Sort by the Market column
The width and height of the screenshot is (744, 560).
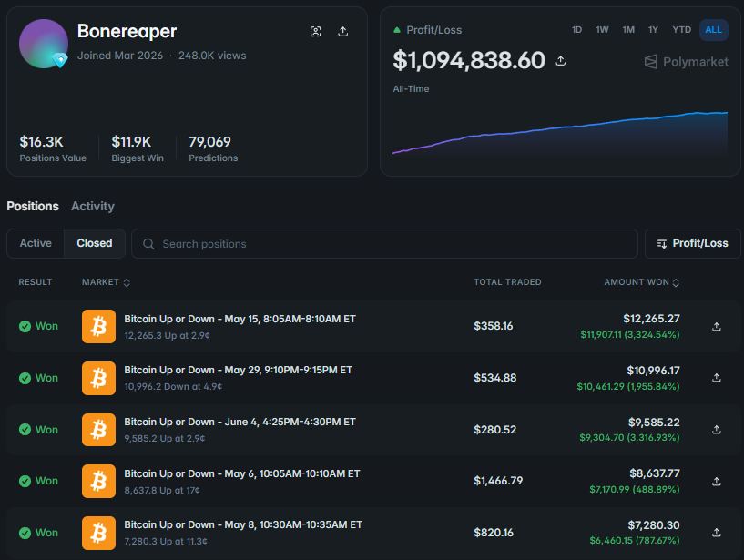pos(106,282)
